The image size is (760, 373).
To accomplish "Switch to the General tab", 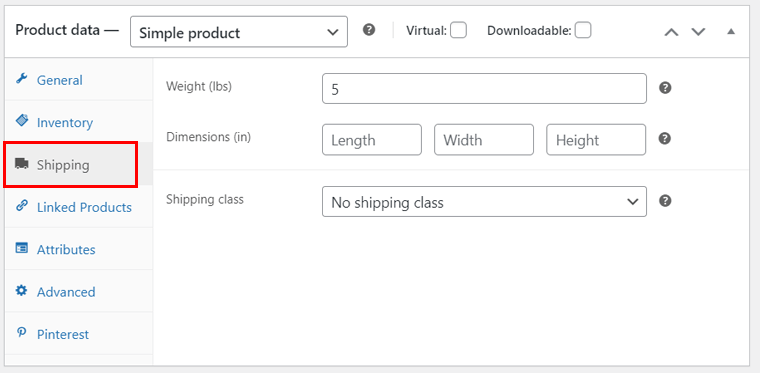I will tap(79, 79).
